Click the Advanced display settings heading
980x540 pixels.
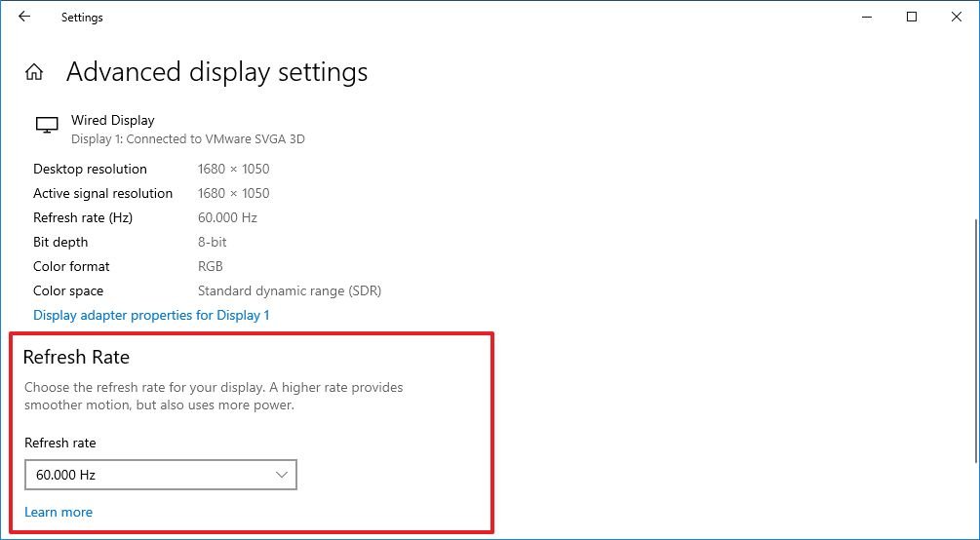216,72
